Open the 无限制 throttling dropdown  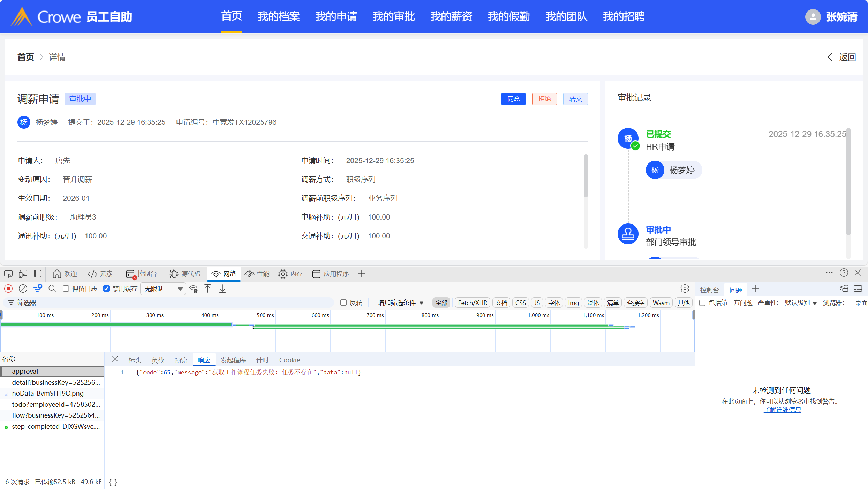(163, 289)
